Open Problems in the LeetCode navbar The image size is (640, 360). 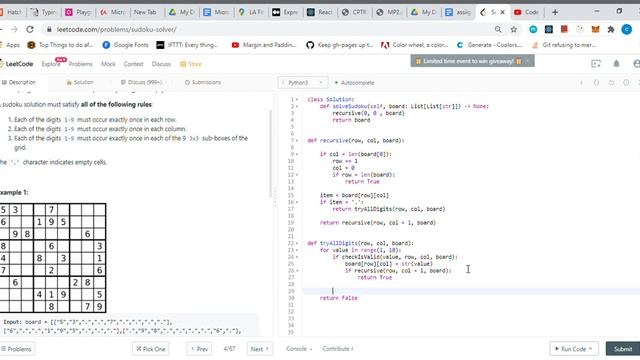pos(80,64)
